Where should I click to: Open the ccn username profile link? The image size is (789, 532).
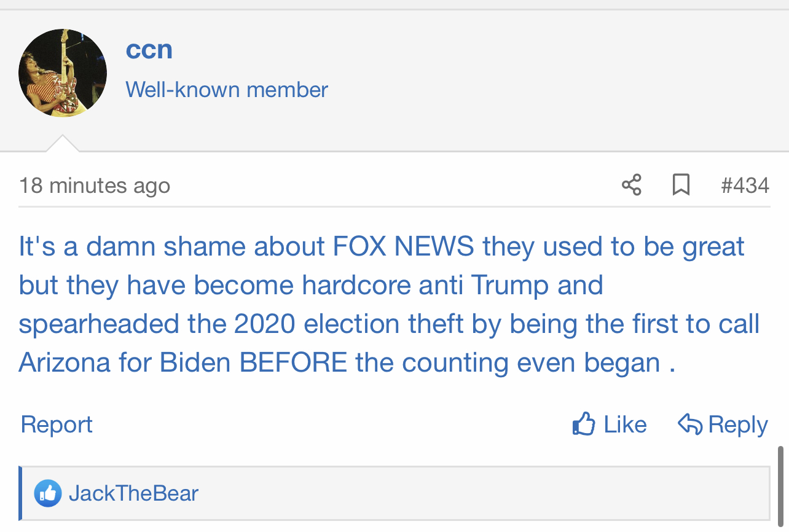(x=149, y=49)
